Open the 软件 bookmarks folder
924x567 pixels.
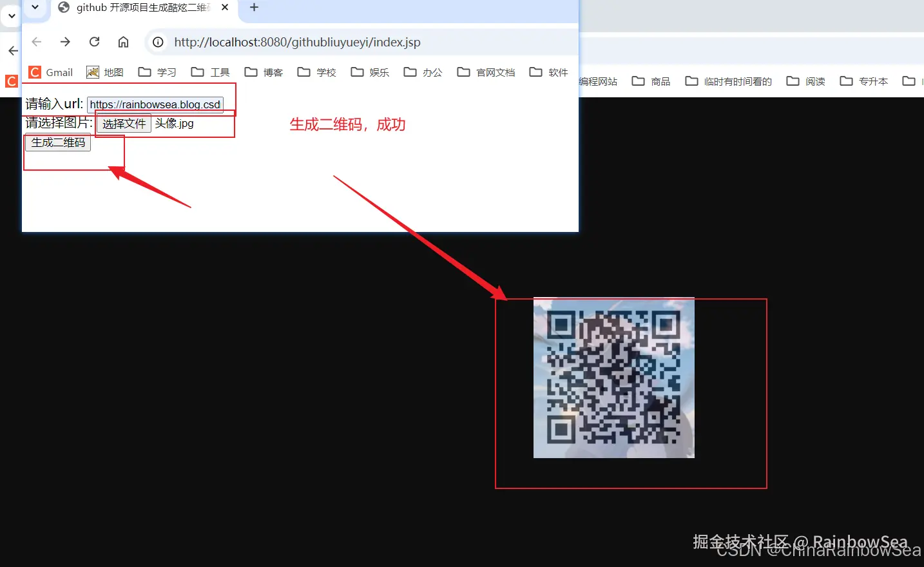pos(548,72)
